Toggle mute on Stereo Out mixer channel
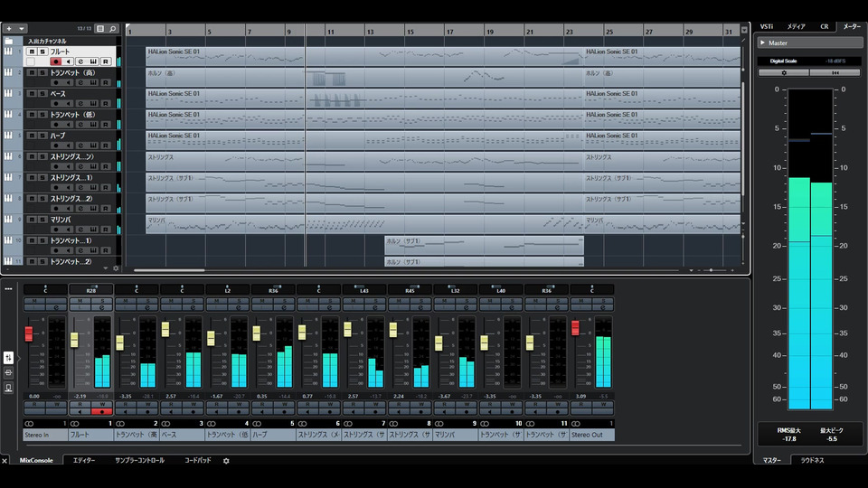This screenshot has height=488, width=868. tap(580, 301)
